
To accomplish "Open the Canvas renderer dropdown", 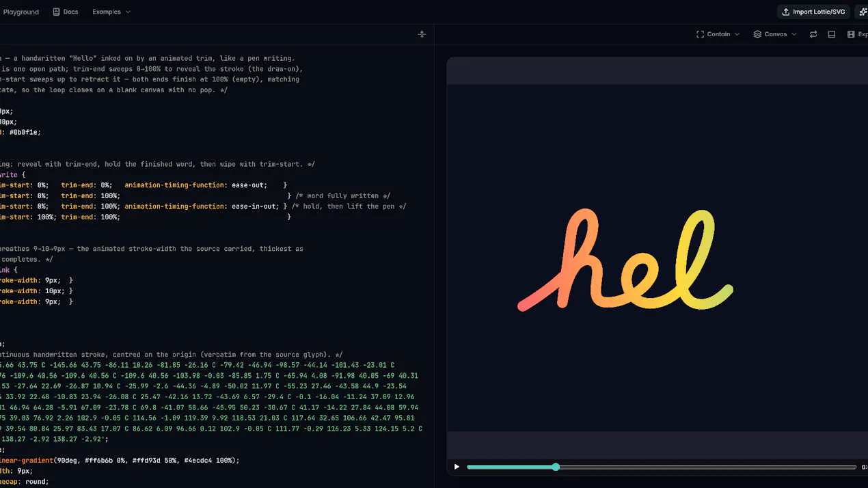I will pyautogui.click(x=775, y=34).
